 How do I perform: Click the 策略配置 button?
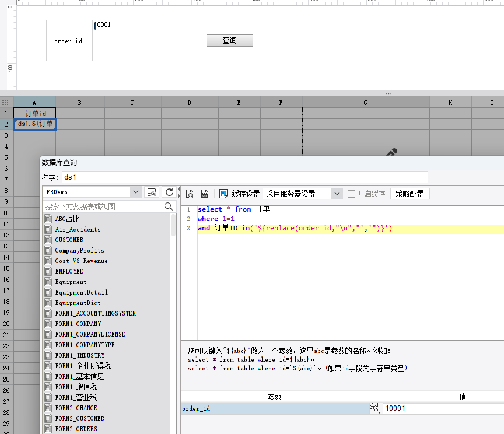pyautogui.click(x=409, y=194)
